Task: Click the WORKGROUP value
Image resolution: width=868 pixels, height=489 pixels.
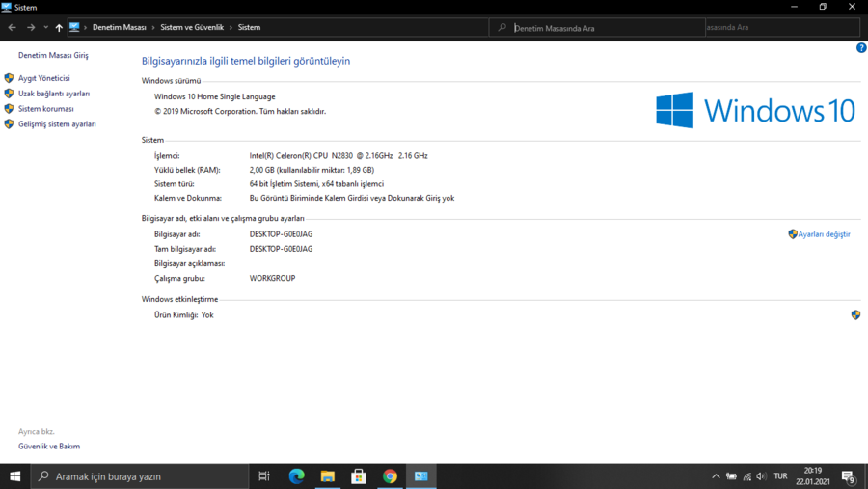Action: (272, 278)
